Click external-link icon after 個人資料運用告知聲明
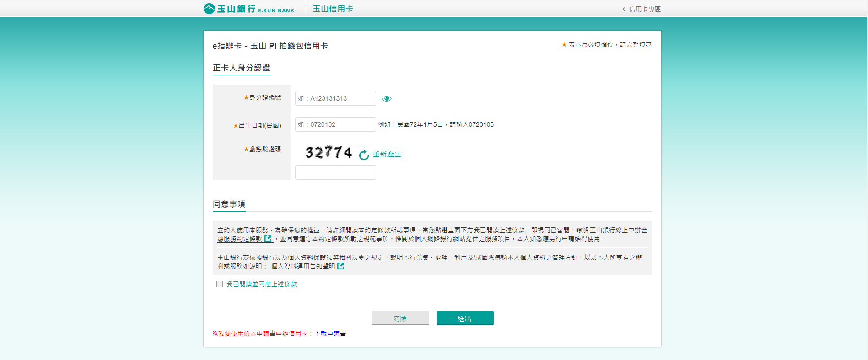 click(341, 266)
